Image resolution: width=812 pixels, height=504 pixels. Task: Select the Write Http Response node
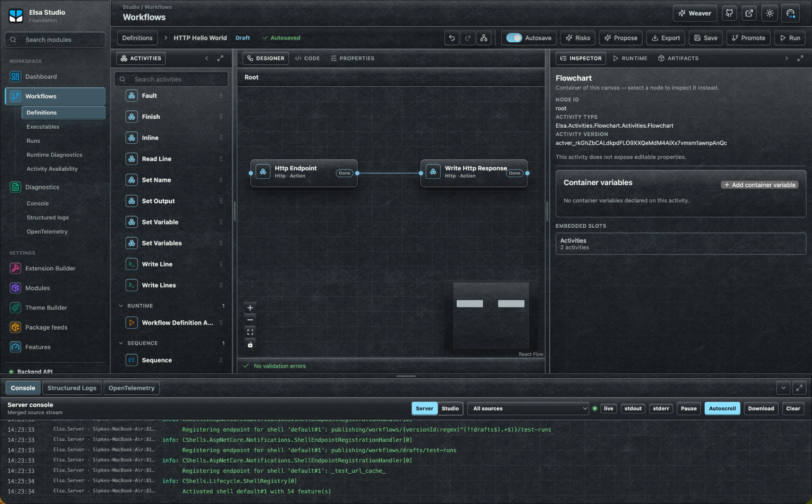474,173
